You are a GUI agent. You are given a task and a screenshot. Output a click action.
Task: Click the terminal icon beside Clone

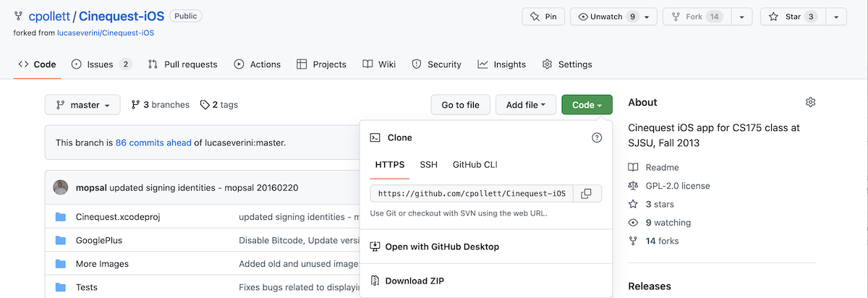(x=375, y=137)
